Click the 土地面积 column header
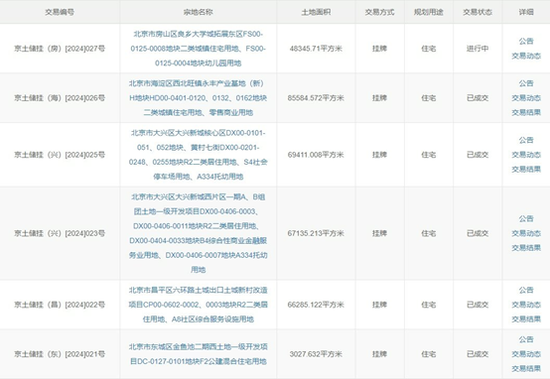The image size is (550, 379). point(316,12)
